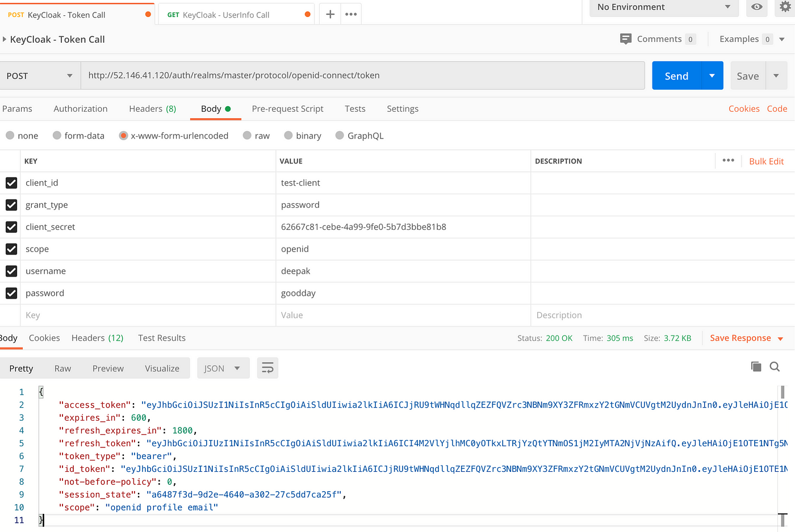Image resolution: width=795 pixels, height=532 pixels.
Task: Expand the Examples dropdown arrow
Action: [x=782, y=39]
